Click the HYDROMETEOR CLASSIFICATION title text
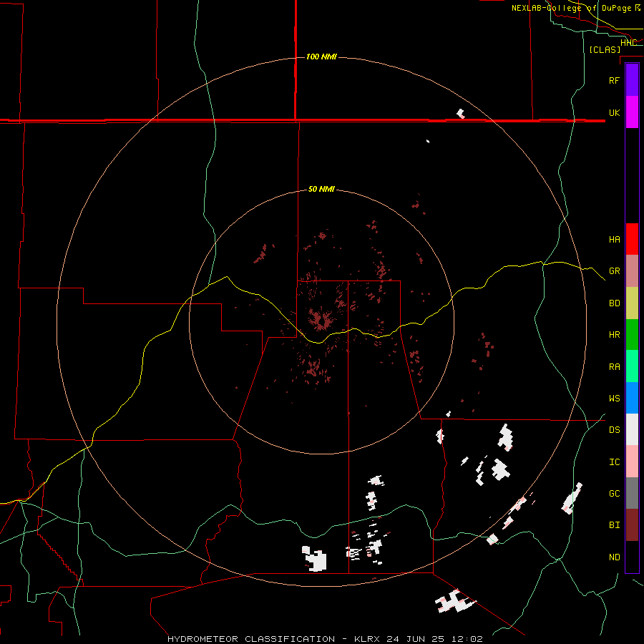The height and width of the screenshot is (644, 644). click(251, 639)
